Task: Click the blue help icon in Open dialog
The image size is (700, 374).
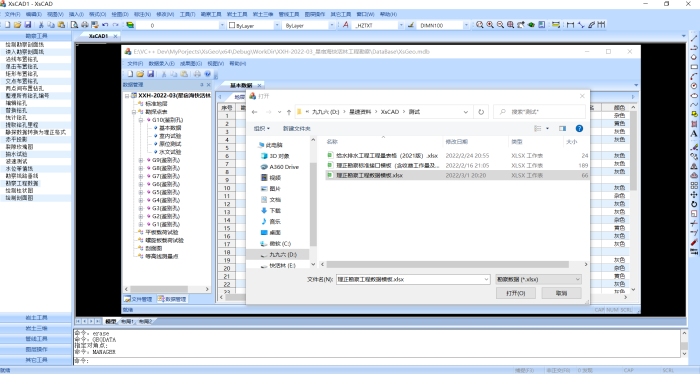Action: [579, 129]
